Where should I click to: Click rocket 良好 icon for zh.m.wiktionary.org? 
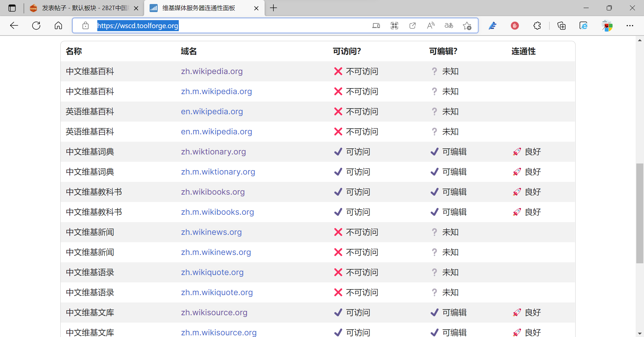[517, 172]
